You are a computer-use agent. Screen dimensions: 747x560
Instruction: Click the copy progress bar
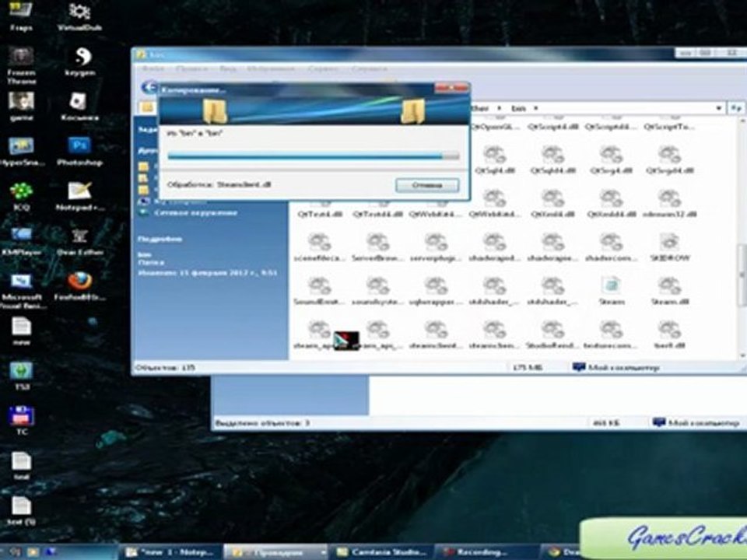(313, 156)
